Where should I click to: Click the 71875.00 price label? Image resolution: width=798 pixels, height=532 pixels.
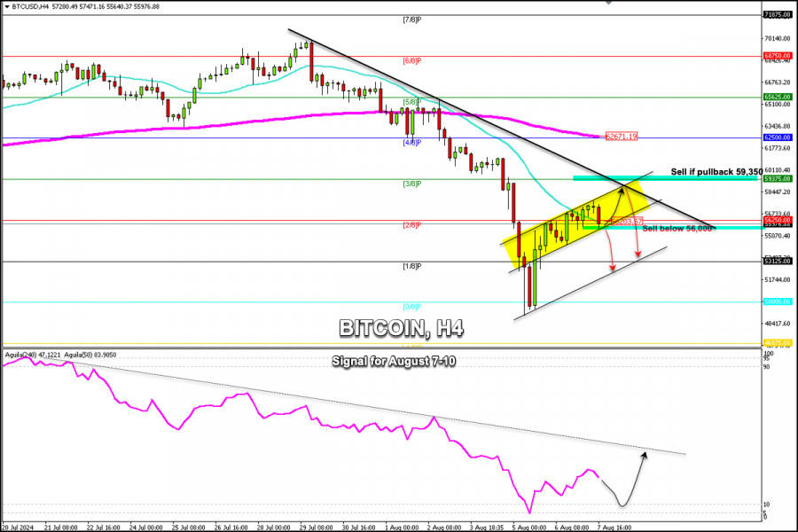click(777, 15)
